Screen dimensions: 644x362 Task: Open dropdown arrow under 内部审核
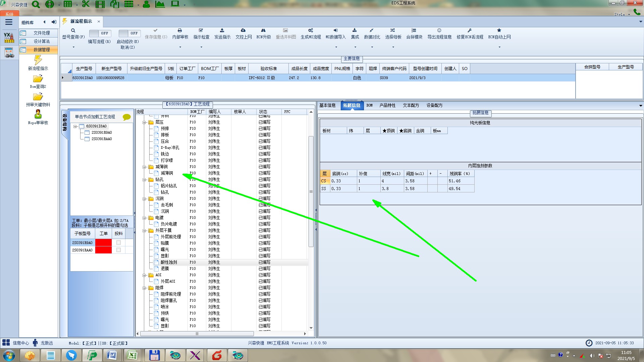pos(180,47)
